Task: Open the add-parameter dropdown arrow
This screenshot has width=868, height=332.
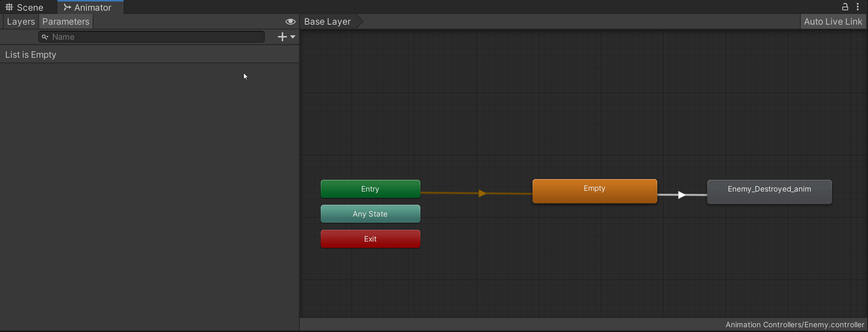Action: (293, 37)
